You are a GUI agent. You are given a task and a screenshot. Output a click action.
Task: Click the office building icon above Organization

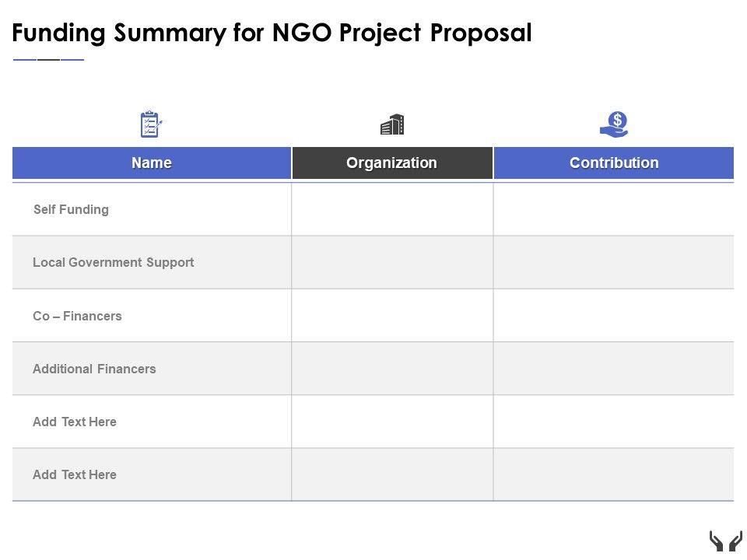click(x=392, y=124)
